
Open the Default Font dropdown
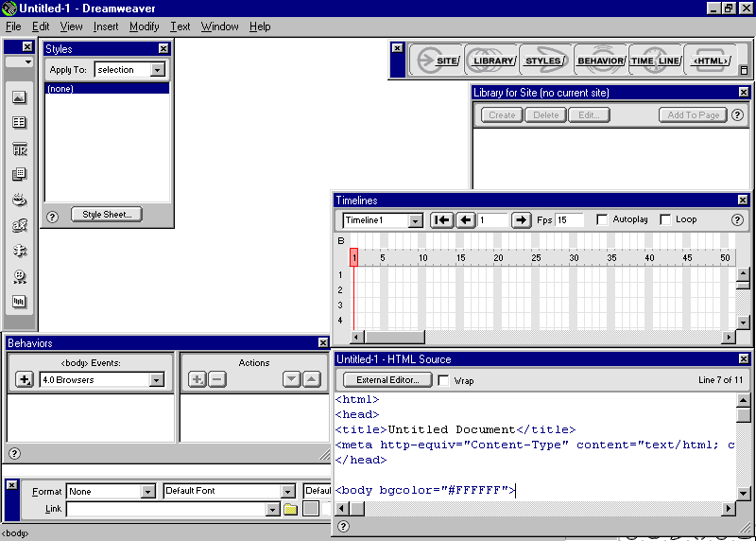tap(288, 491)
